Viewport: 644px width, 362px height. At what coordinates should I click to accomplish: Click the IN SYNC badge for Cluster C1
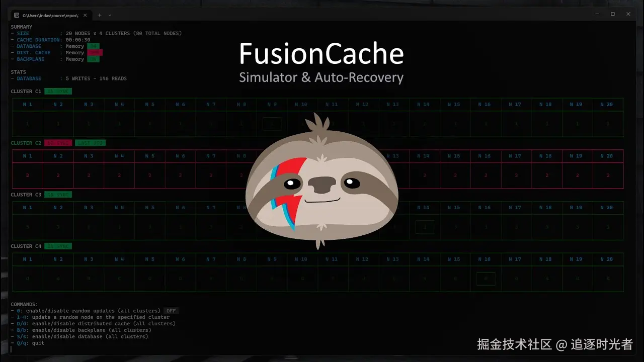click(x=58, y=92)
